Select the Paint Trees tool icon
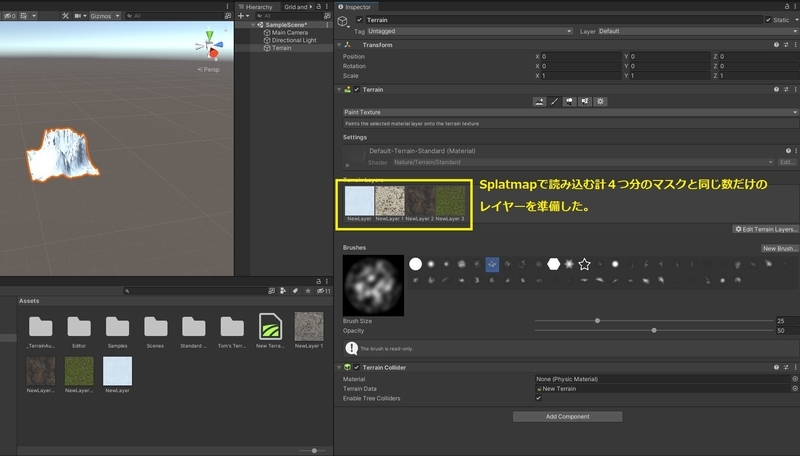The image size is (800, 456). tap(570, 102)
